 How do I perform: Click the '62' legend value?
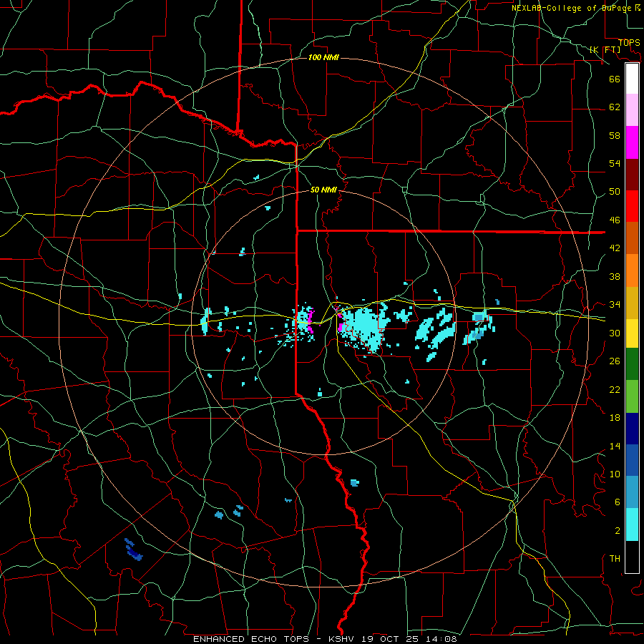click(615, 107)
